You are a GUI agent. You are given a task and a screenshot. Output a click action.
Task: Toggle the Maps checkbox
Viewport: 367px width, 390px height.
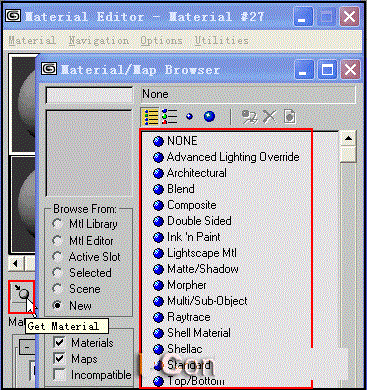click(x=59, y=358)
